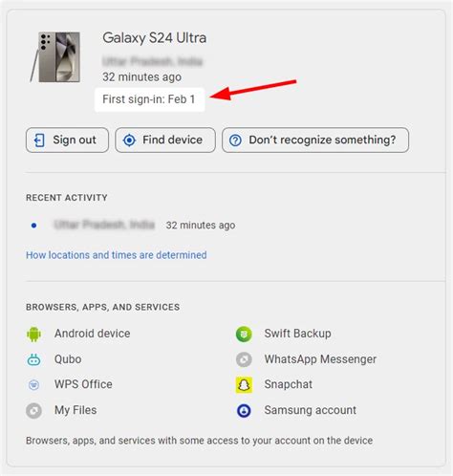Image resolution: width=453 pixels, height=476 pixels.
Task: Click the Samsung account blue icon
Action: (244, 410)
